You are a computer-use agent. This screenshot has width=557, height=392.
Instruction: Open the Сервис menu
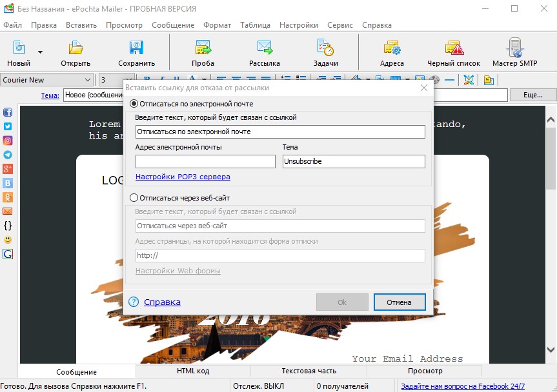[340, 25]
